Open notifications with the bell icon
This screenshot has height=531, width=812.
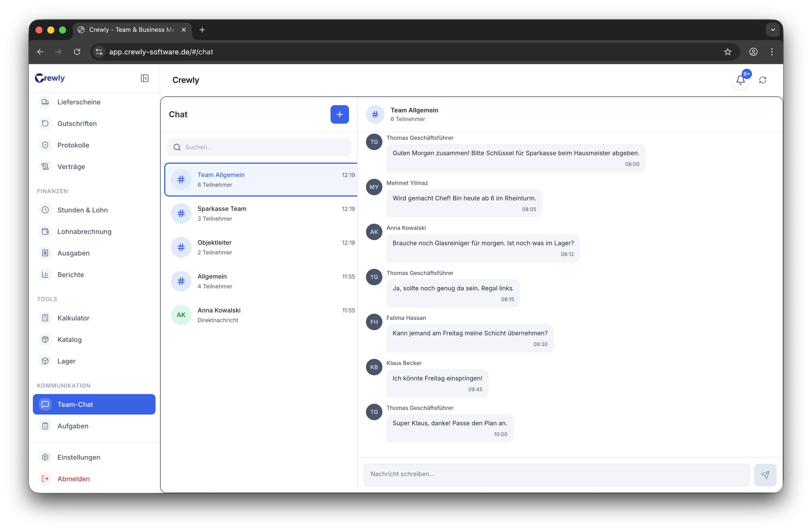pos(741,80)
